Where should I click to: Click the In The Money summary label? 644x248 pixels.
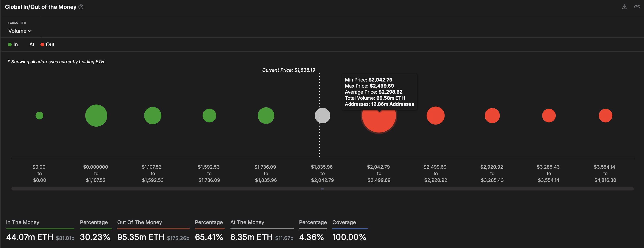[23, 222]
